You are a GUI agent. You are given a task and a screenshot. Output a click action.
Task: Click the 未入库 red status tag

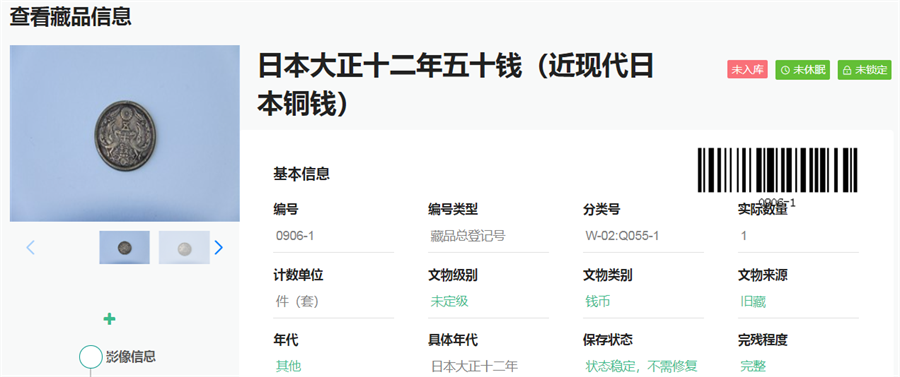747,70
